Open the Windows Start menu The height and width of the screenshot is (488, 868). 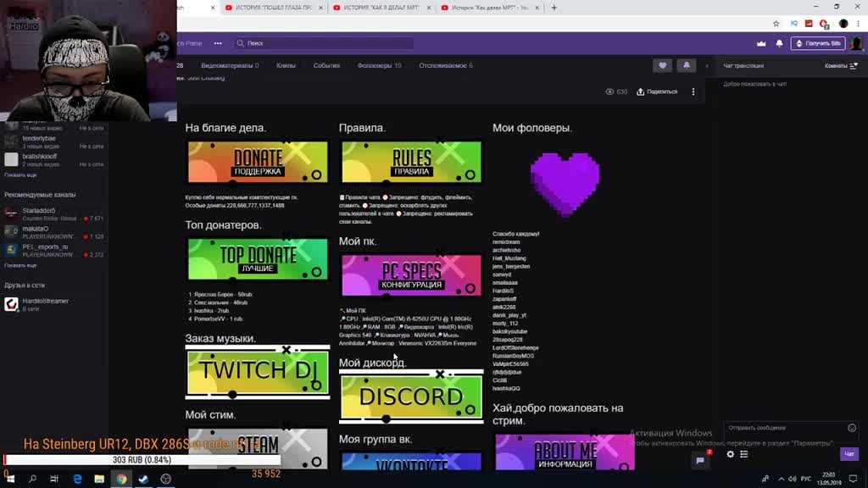click(x=10, y=479)
